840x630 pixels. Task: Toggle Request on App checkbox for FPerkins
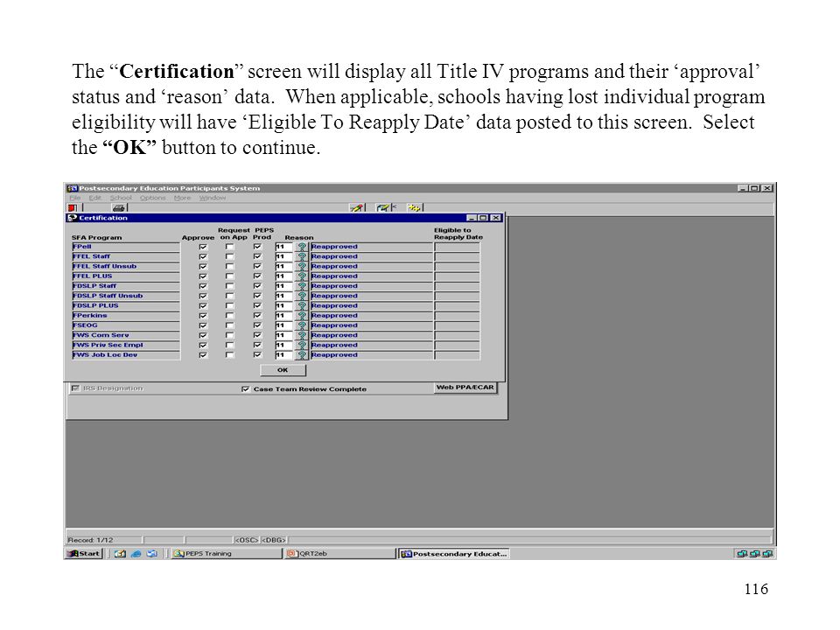[229, 316]
